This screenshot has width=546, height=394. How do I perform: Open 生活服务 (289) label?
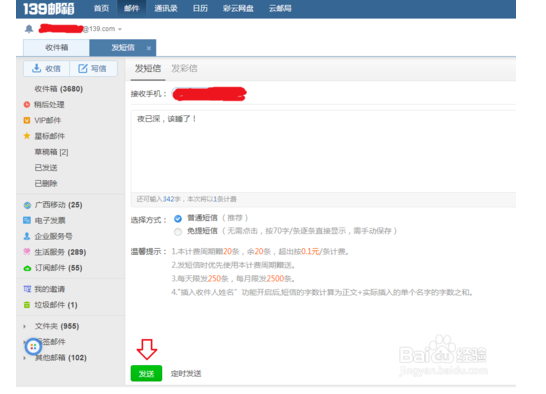coord(60,252)
